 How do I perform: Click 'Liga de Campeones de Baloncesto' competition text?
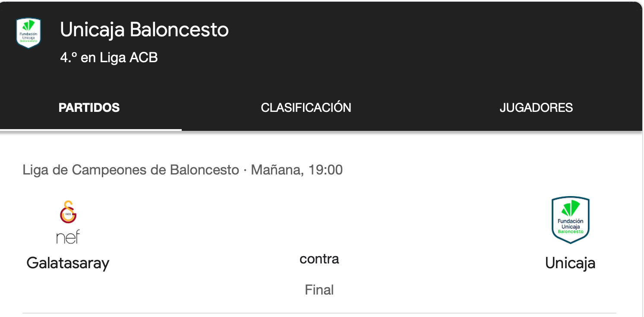[x=131, y=170]
